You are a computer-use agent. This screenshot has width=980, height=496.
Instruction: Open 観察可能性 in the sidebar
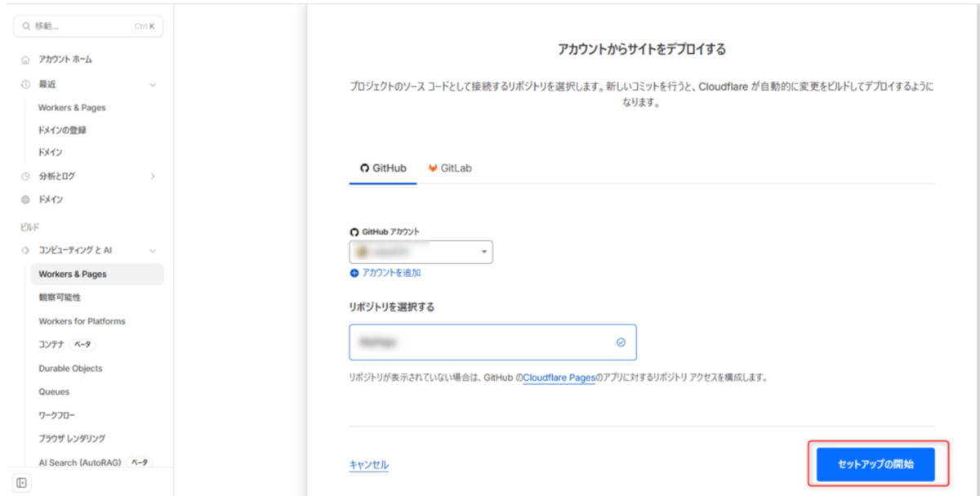click(x=60, y=297)
